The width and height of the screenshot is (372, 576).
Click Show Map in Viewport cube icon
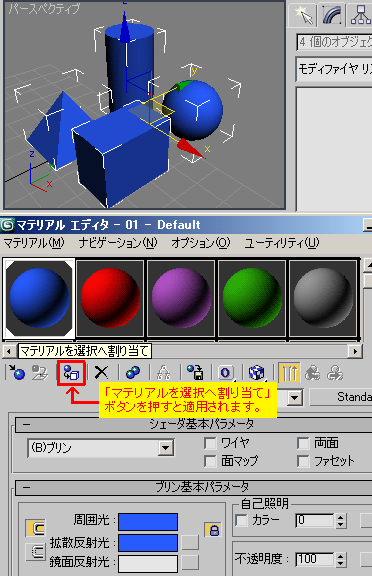tap(256, 373)
